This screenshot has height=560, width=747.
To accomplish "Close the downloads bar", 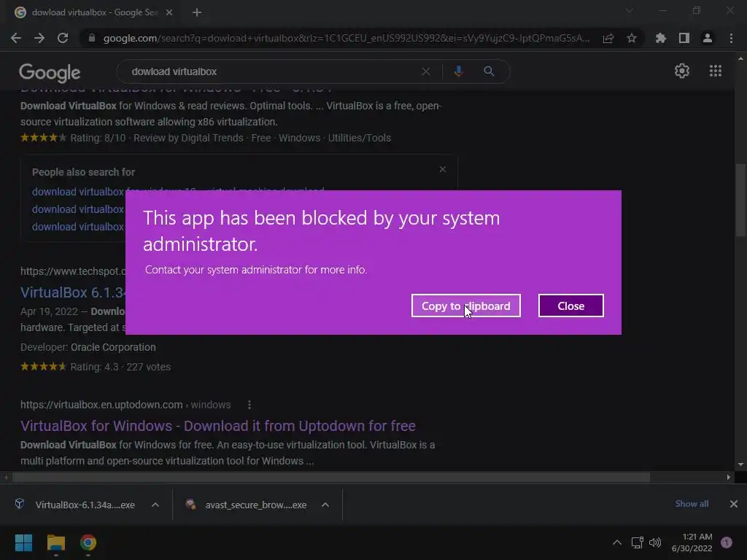I will 734,504.
